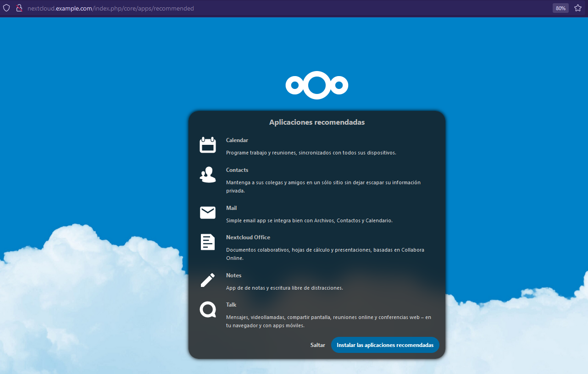Select the Notes app title
This screenshot has height=374, width=588.
(234, 275)
